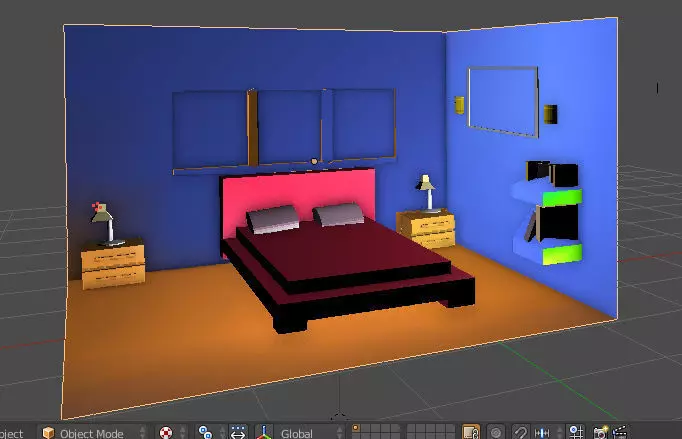The image size is (682, 439).
Task: Select the framed mirror on right wall
Action: pos(503,102)
